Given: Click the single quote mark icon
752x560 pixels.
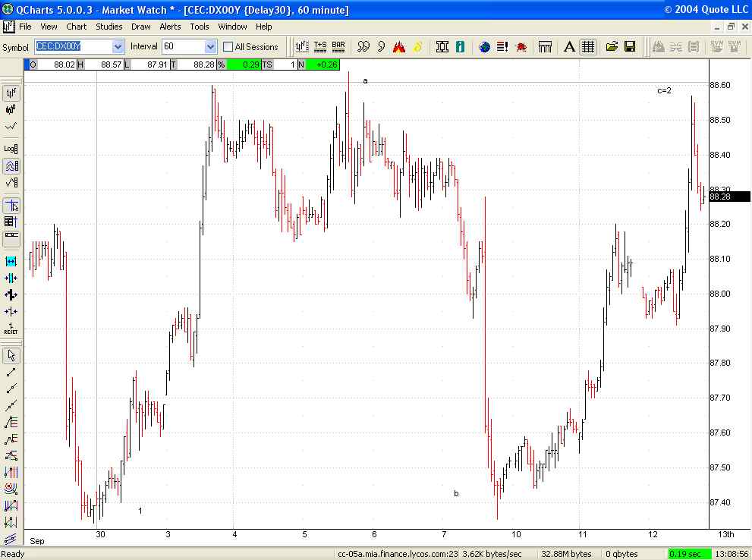Looking at the screenshot, I should pyautogui.click(x=381, y=46).
